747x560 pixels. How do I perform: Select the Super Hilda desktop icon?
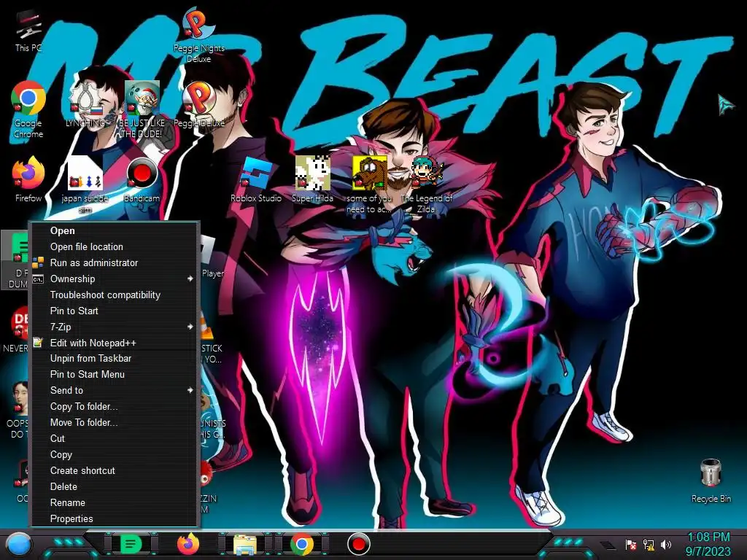pyautogui.click(x=312, y=180)
